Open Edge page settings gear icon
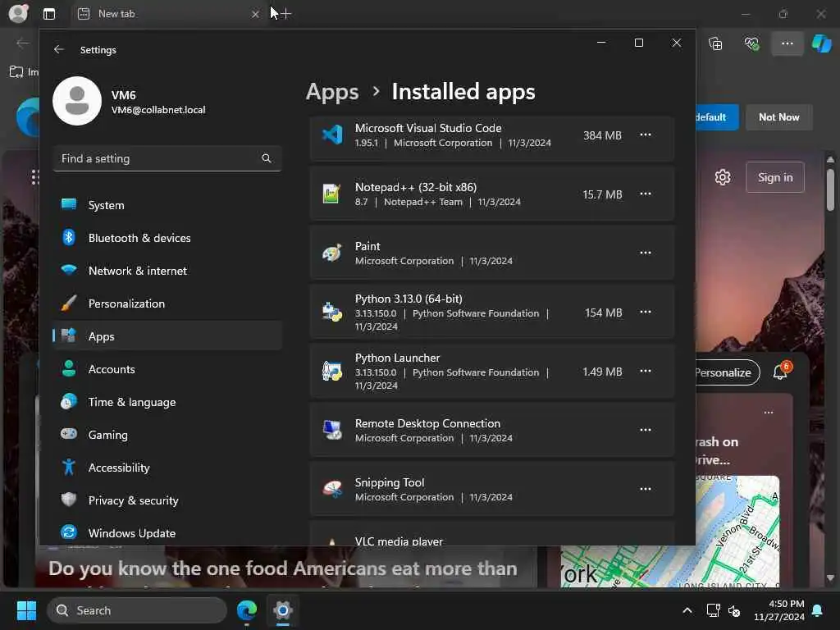Image resolution: width=840 pixels, height=630 pixels. 723,177
